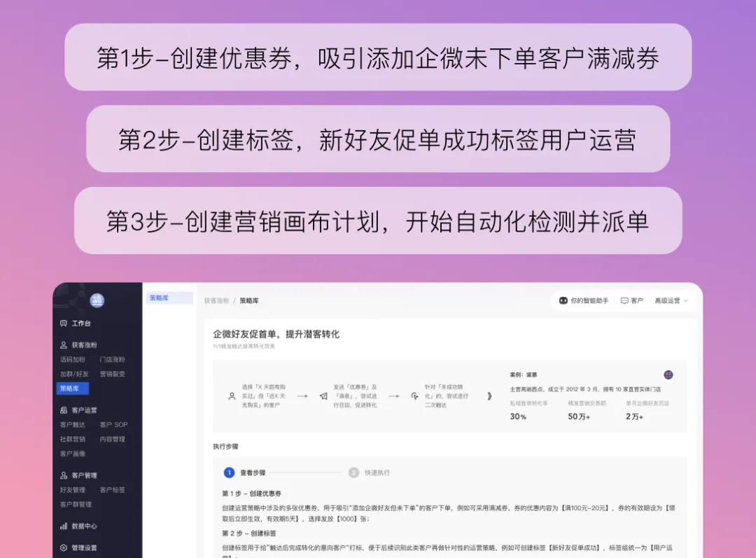Click the 获客涨粉 person icon
This screenshot has width=756, height=558.
pos(64,345)
